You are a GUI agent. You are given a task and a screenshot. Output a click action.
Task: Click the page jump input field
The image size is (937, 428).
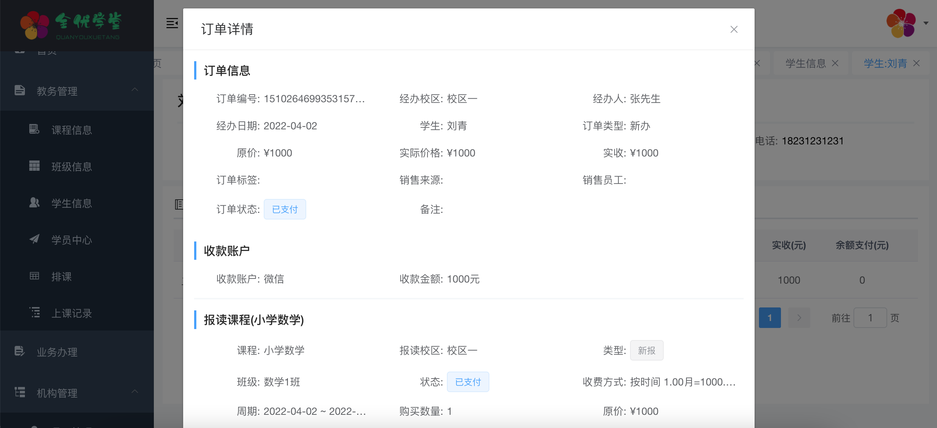(x=870, y=318)
